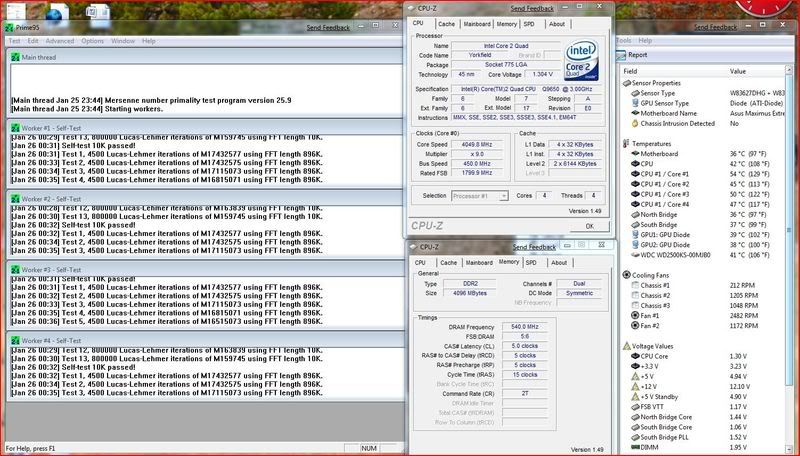
Task: Switch to Memory tab in top CPU-Z
Action: click(507, 24)
